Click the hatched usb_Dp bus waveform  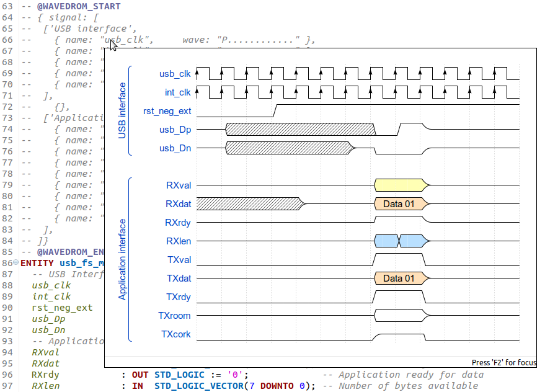[x=298, y=130]
